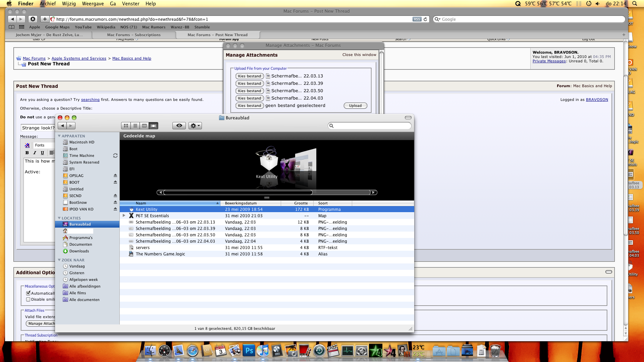
Task: Switch Finder to list view
Action: [135, 126]
